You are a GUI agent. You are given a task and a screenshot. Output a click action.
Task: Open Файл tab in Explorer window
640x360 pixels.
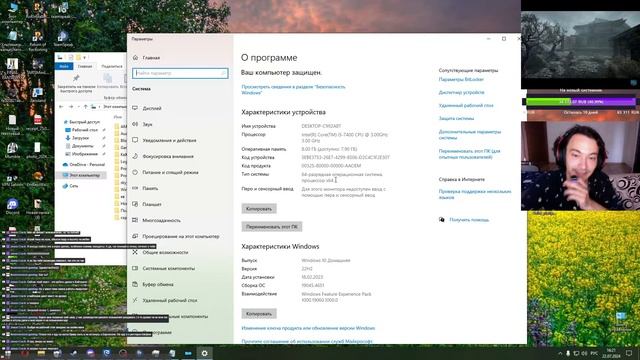click(64, 66)
